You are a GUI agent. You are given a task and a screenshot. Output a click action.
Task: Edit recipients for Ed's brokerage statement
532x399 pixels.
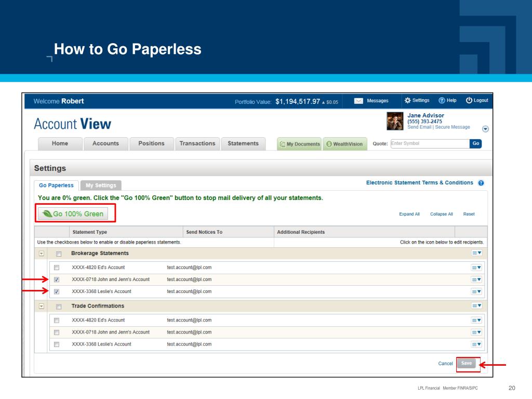pos(477,268)
